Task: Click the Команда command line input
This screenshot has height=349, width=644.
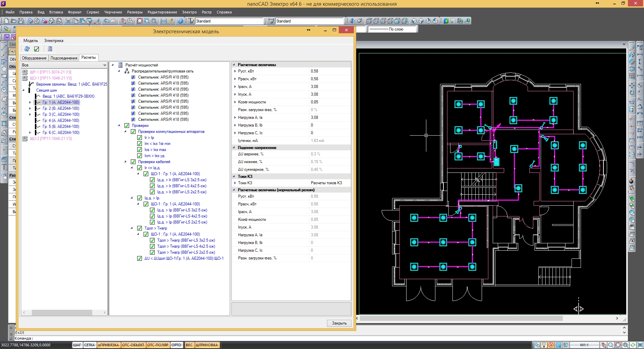Action: pos(319,338)
